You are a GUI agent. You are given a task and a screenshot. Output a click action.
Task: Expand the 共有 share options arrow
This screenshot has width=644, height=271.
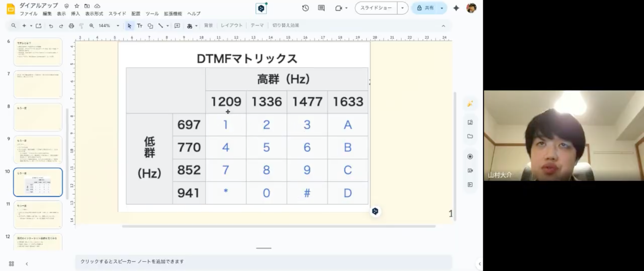tap(442, 8)
